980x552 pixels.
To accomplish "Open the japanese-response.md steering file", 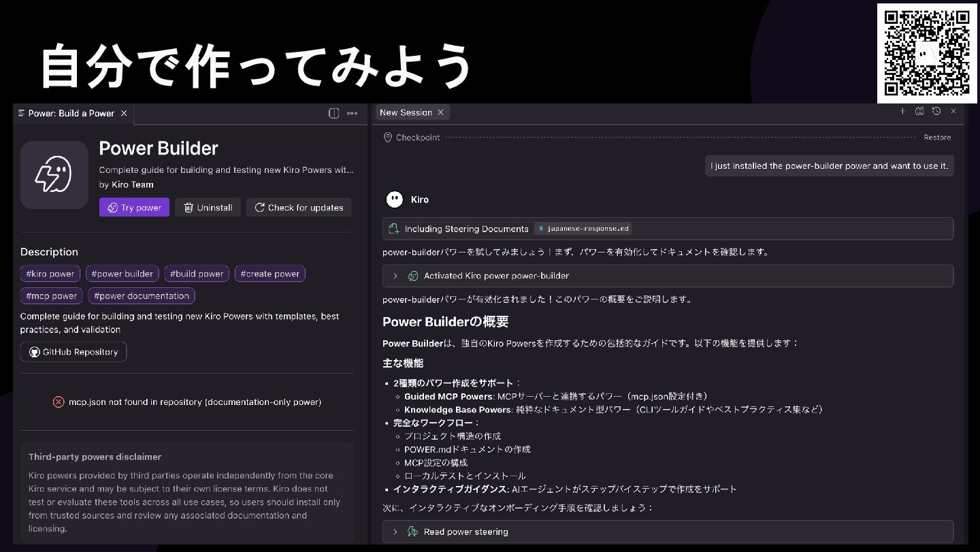I will pyautogui.click(x=583, y=229).
